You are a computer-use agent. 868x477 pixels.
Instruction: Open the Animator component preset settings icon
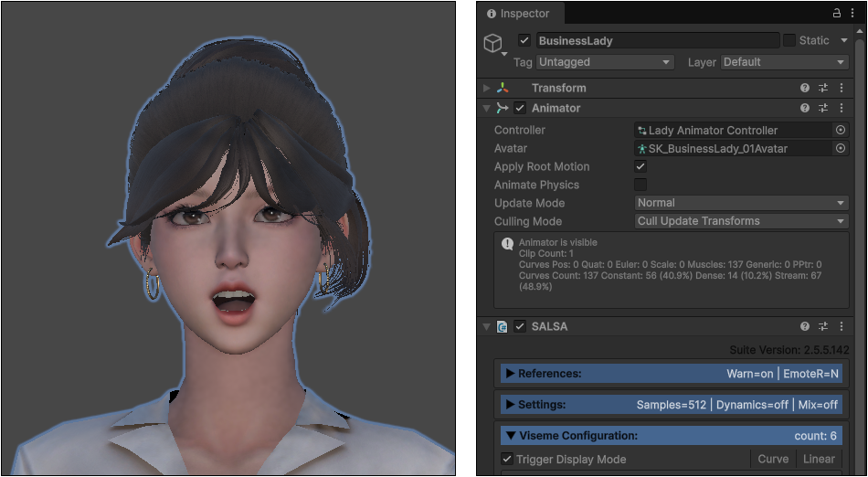pyautogui.click(x=823, y=109)
